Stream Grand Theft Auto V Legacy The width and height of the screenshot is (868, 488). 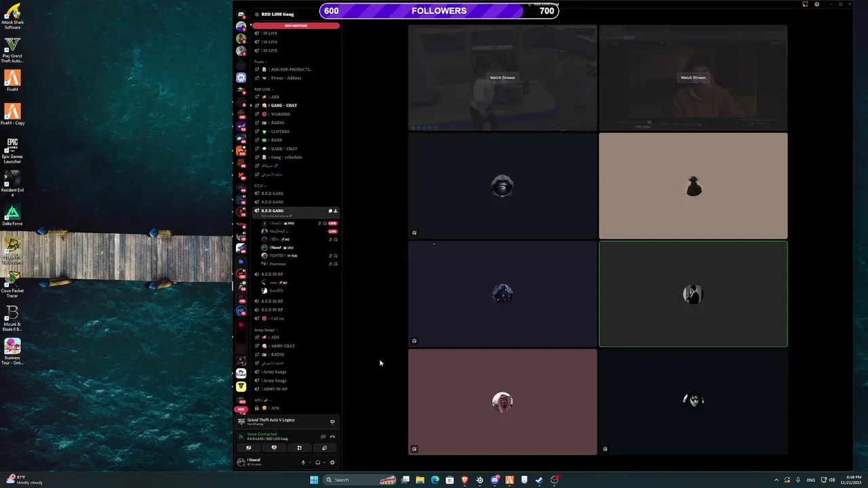point(332,422)
